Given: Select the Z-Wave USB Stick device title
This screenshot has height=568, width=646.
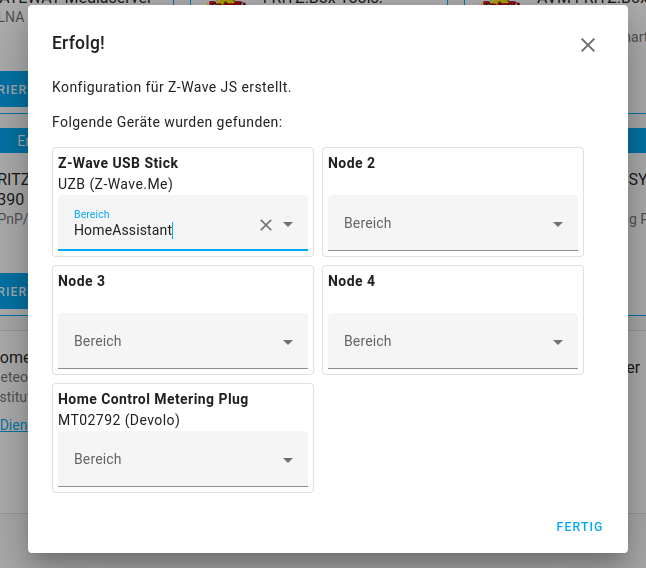Looking at the screenshot, I should click(x=118, y=163).
